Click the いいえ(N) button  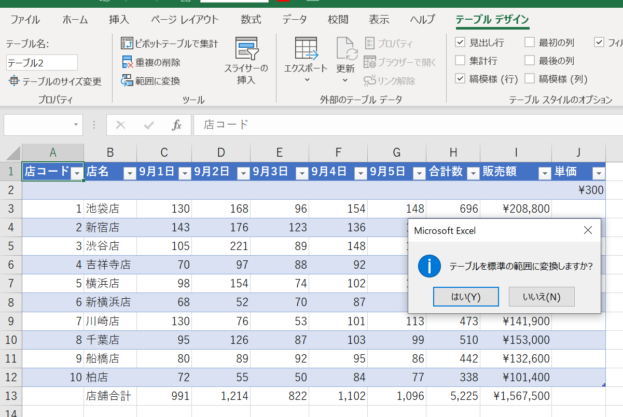[542, 297]
